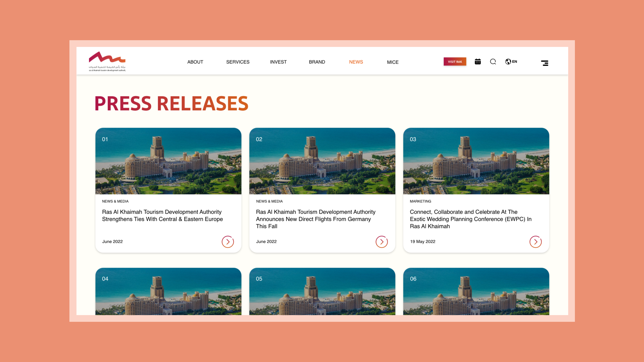
Task: Open the MICE navigation item
Action: (393, 62)
